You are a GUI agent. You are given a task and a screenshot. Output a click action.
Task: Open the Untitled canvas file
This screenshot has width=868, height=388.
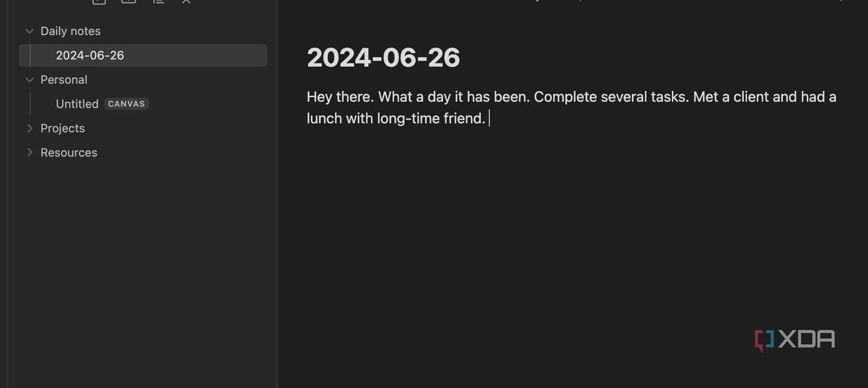click(77, 104)
